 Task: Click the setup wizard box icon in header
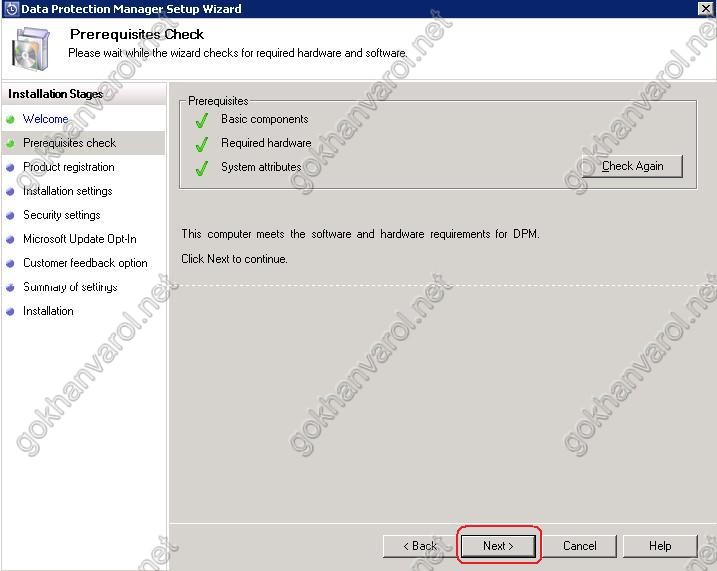pyautogui.click(x=30, y=46)
